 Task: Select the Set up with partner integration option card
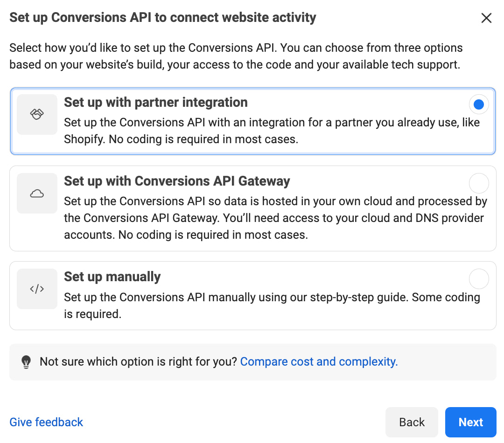tap(252, 120)
